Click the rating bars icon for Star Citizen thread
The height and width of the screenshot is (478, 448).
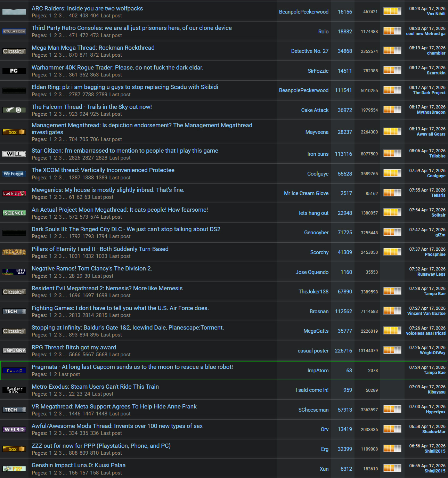pos(392,153)
